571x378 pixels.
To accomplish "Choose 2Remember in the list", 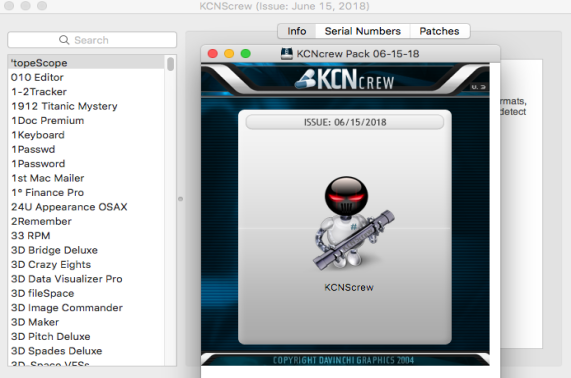I will (86, 221).
